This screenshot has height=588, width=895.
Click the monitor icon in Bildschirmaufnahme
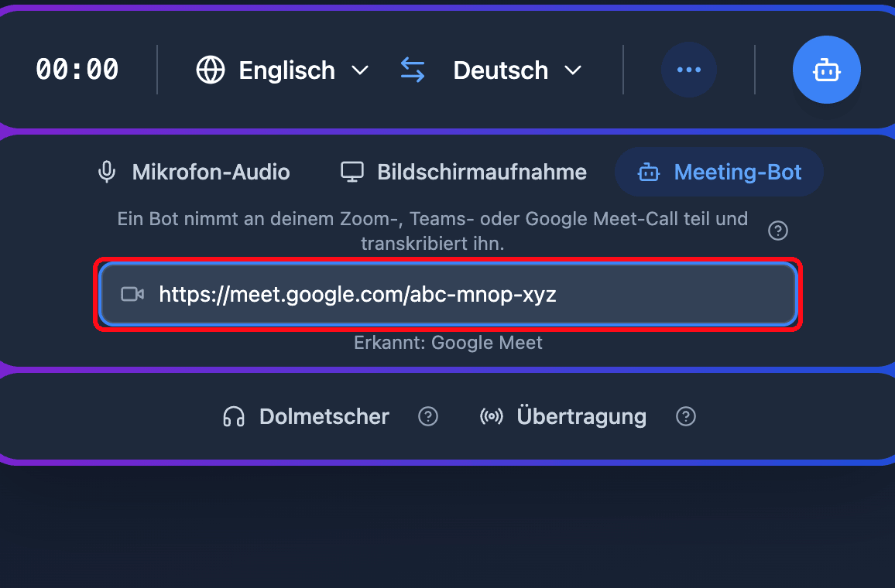pos(352,172)
